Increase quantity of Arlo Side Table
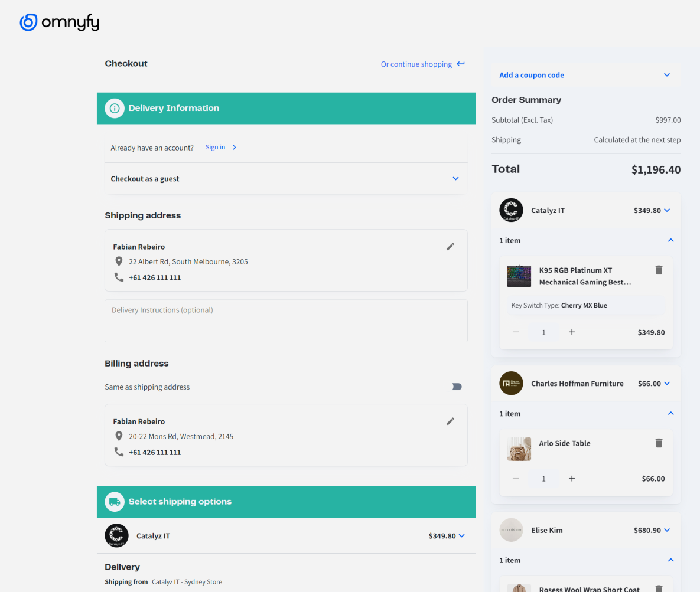This screenshot has height=592, width=700. [572, 479]
